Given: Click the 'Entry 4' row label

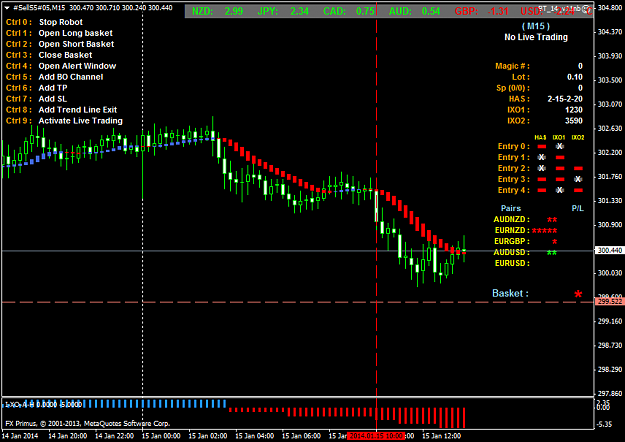Looking at the screenshot, I should pyautogui.click(x=513, y=191).
